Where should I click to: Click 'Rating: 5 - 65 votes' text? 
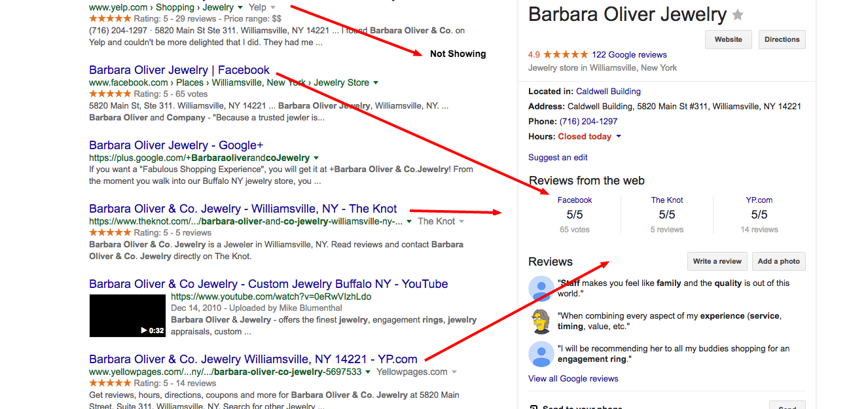click(x=170, y=94)
